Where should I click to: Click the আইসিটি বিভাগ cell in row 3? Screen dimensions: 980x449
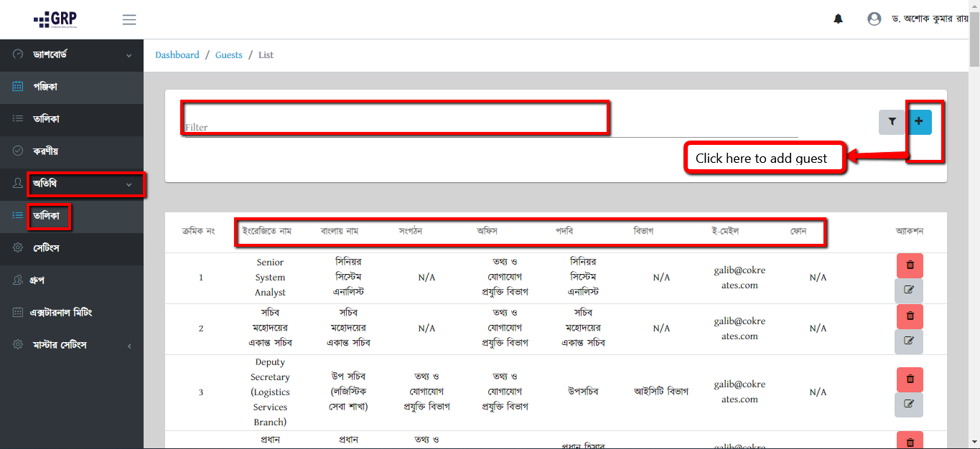tap(661, 392)
